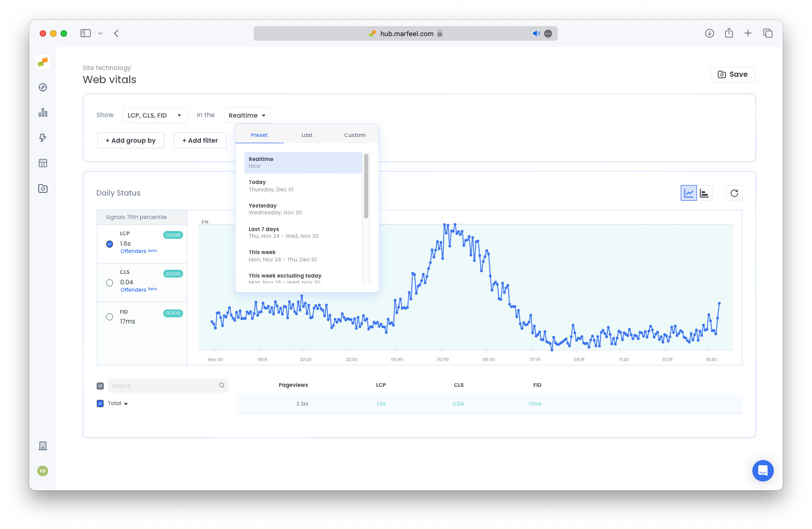This screenshot has height=529, width=812.
Task: Select the lightning realtime sidebar icon
Action: [42, 137]
